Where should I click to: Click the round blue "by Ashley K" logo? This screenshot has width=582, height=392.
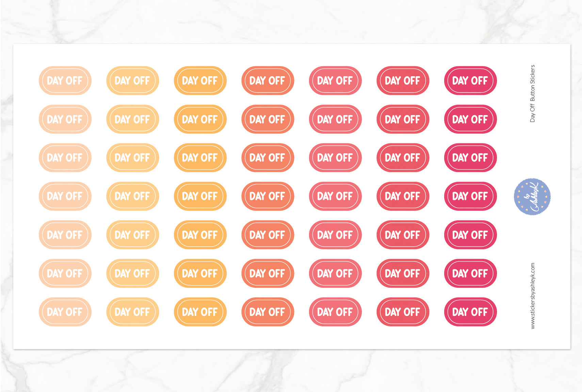[x=532, y=197]
